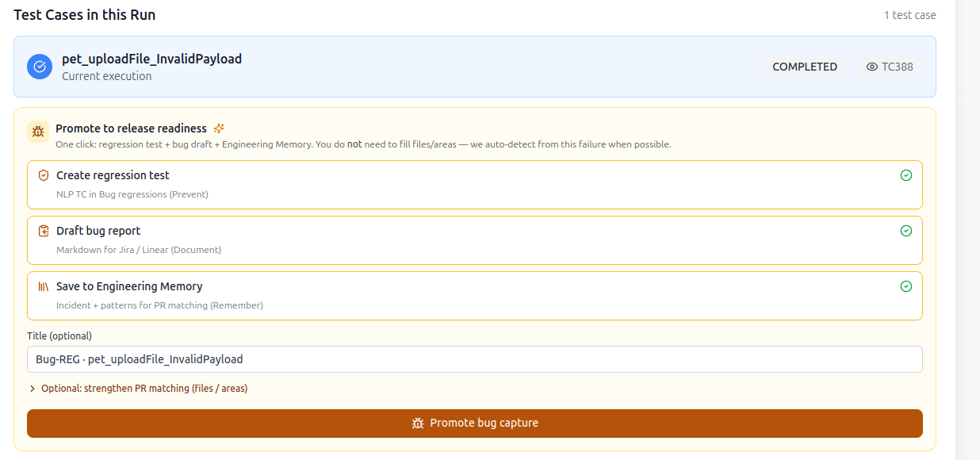
Task: Toggle the Save to Engineering Memory checkmark
Action: (906, 286)
